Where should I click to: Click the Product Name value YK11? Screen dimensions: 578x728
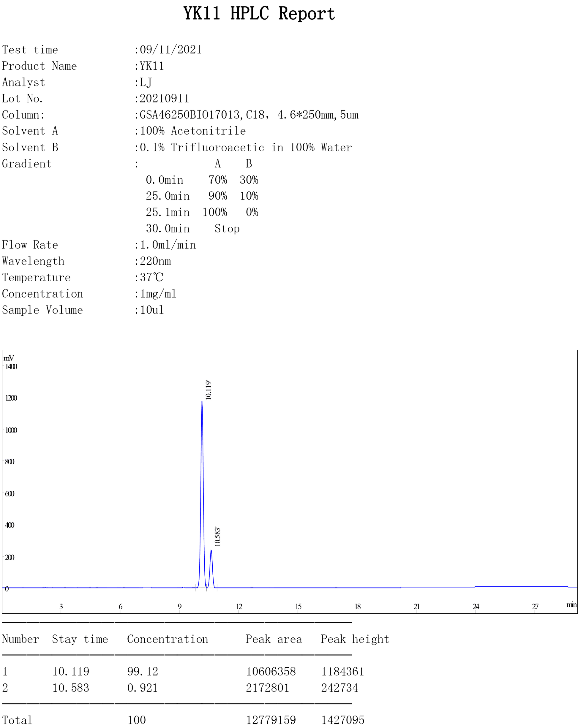click(152, 66)
